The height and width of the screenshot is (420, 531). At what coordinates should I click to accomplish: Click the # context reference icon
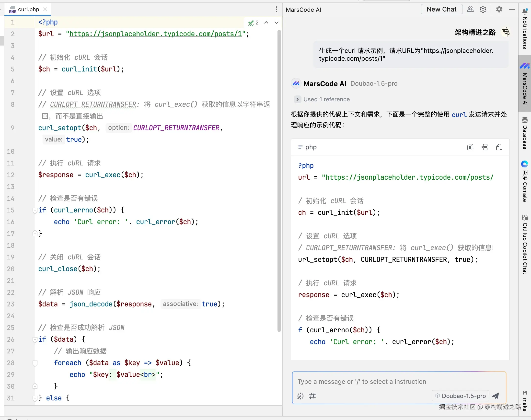[312, 396]
